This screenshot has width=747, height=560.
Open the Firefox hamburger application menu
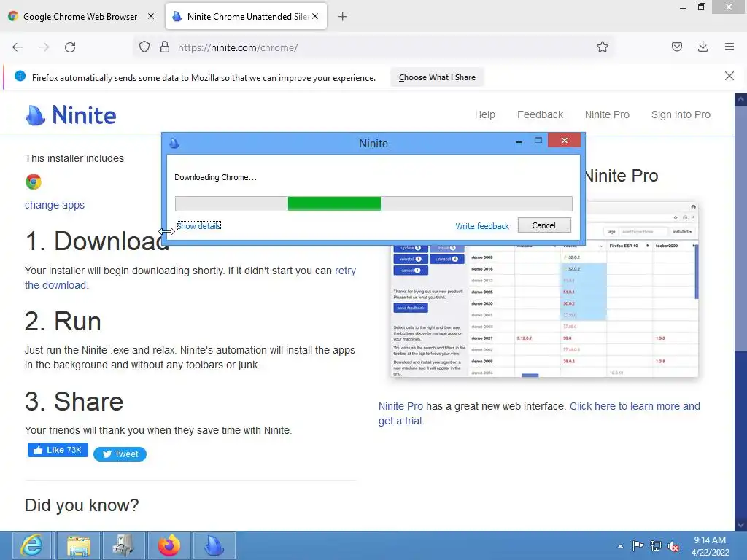729,47
